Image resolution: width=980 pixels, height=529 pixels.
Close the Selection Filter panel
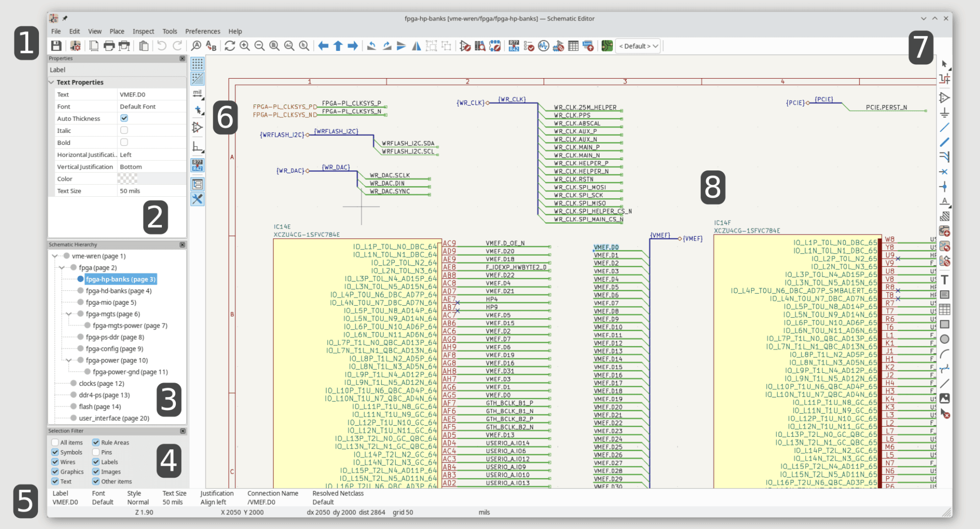coord(183,431)
